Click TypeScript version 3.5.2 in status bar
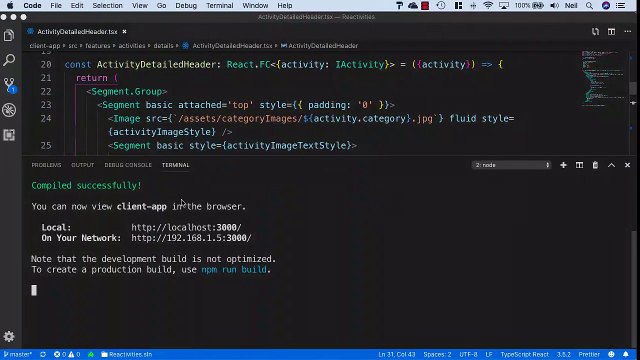 (564, 354)
